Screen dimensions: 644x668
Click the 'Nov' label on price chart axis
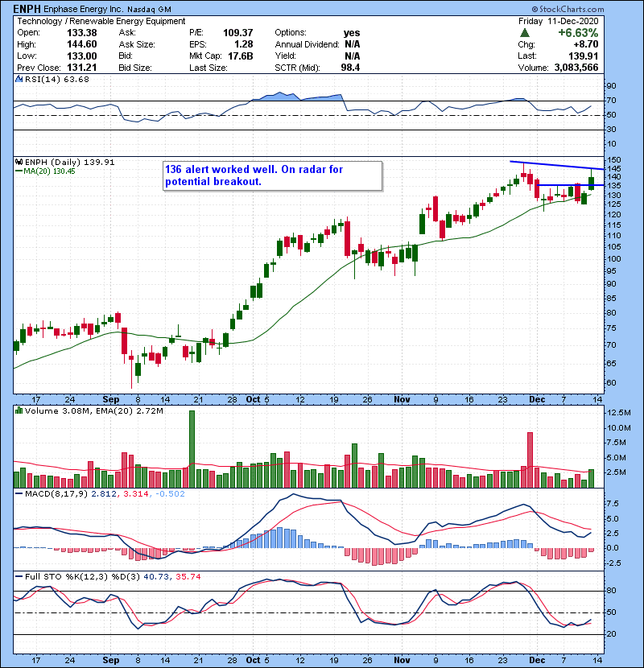pyautogui.click(x=402, y=400)
